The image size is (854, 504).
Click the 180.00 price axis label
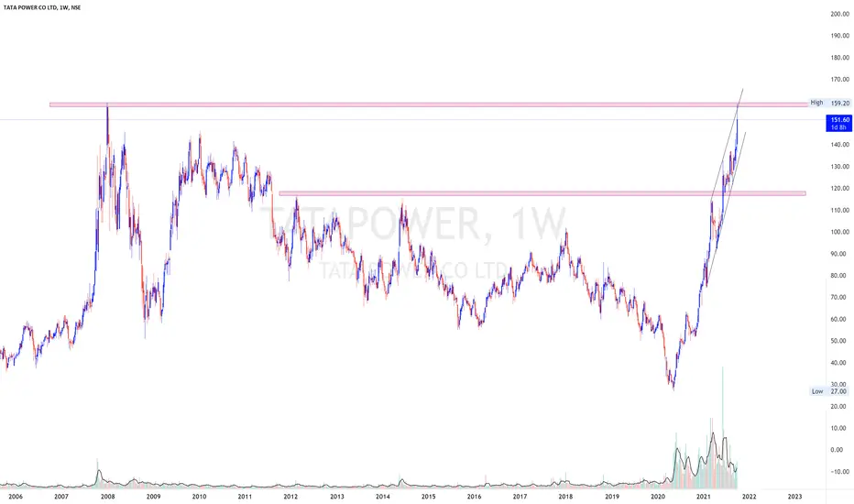pos(840,57)
